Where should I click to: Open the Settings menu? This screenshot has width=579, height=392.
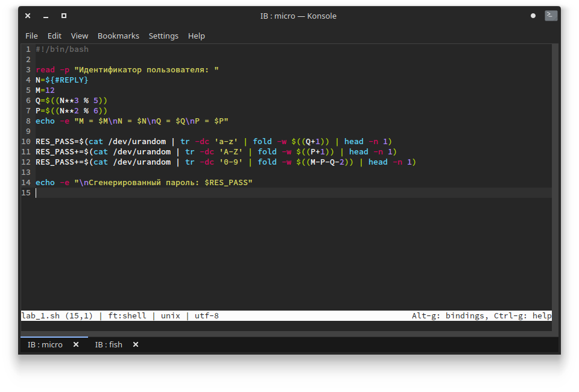(163, 36)
